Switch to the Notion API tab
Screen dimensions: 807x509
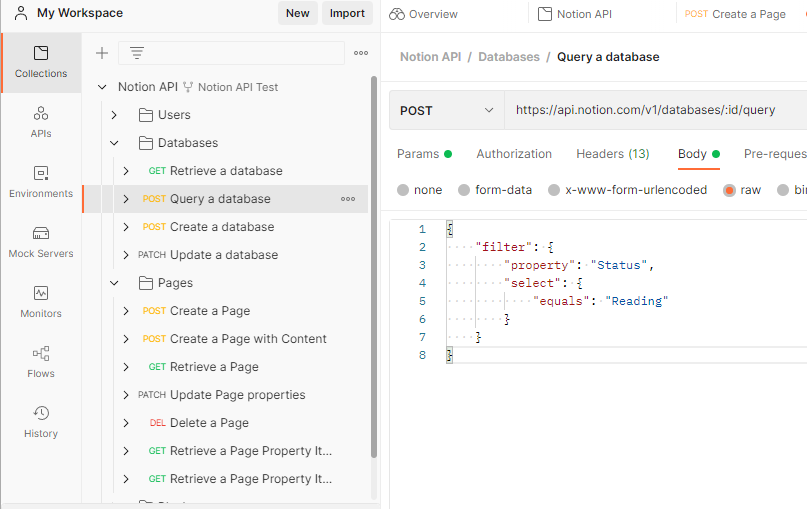click(x=575, y=14)
